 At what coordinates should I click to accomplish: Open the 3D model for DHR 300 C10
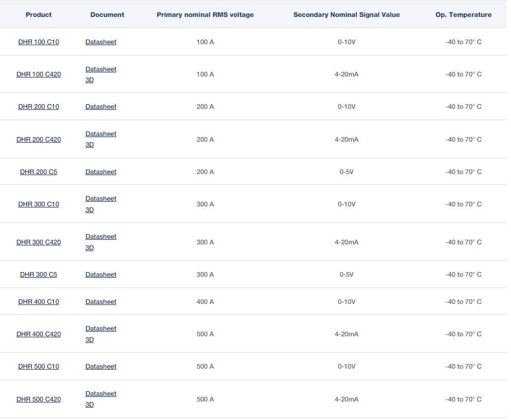coord(89,210)
